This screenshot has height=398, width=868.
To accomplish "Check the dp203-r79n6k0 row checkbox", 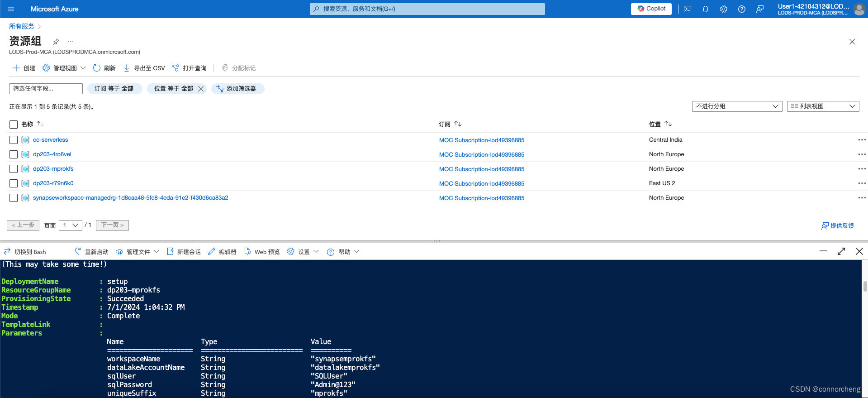I will tap(14, 183).
